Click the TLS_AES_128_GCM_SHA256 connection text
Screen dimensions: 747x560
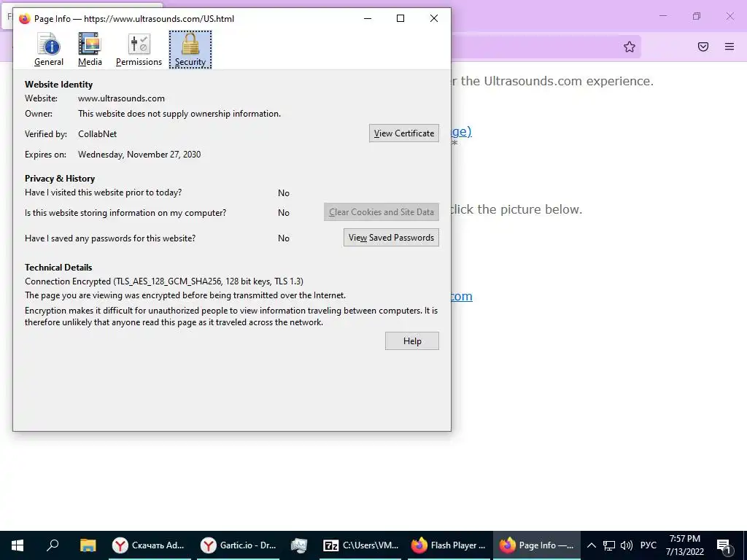pos(164,281)
